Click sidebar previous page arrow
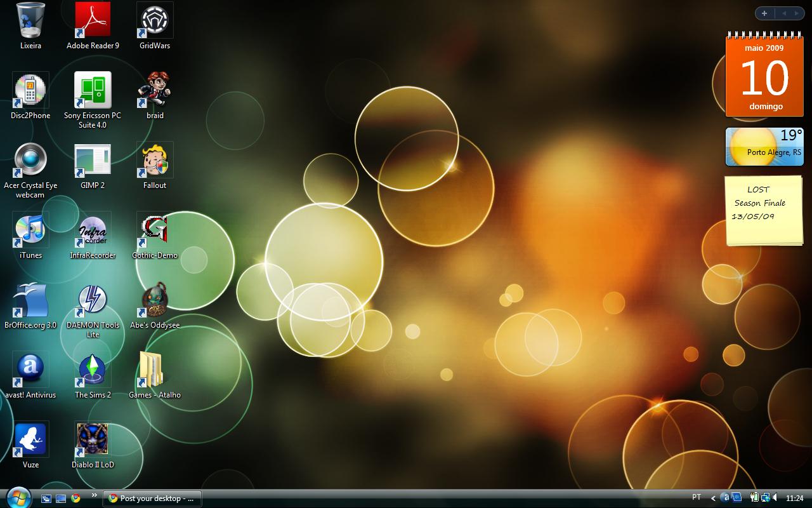 783,13
